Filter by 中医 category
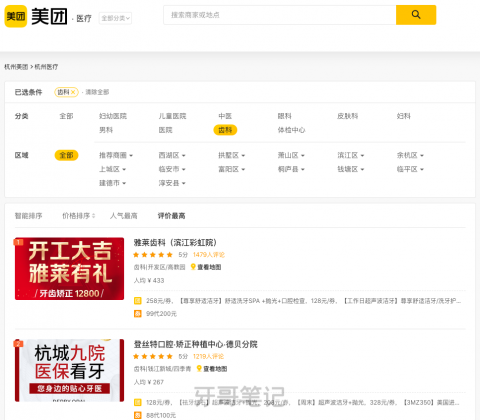 click(225, 116)
